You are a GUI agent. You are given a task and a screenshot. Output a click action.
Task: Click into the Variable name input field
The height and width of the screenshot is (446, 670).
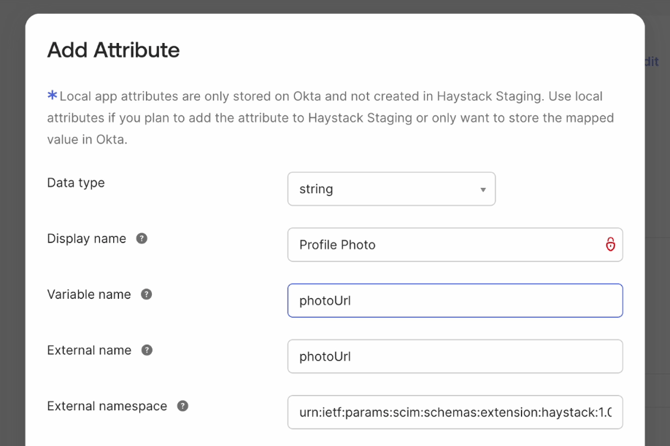pyautogui.click(x=455, y=301)
